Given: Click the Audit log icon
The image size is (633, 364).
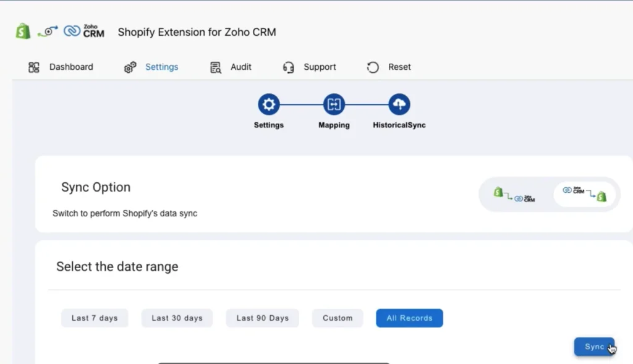Looking at the screenshot, I should coord(215,67).
